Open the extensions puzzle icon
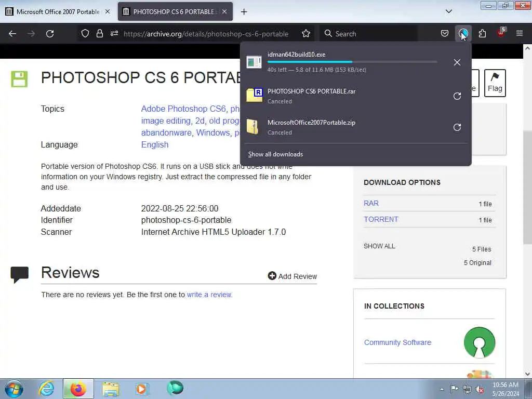 [x=482, y=34]
